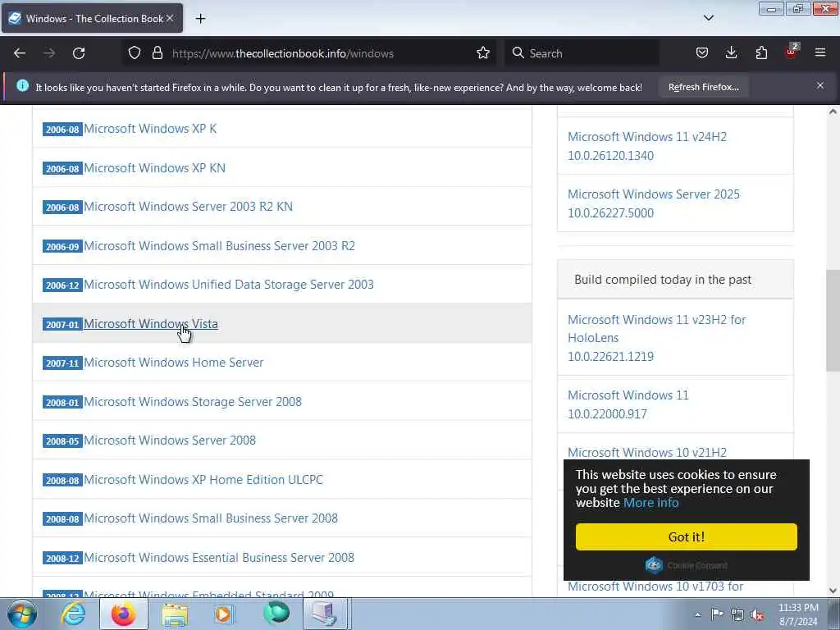Click the 2007-01 date badge
The width and height of the screenshot is (840, 630).
click(x=62, y=324)
